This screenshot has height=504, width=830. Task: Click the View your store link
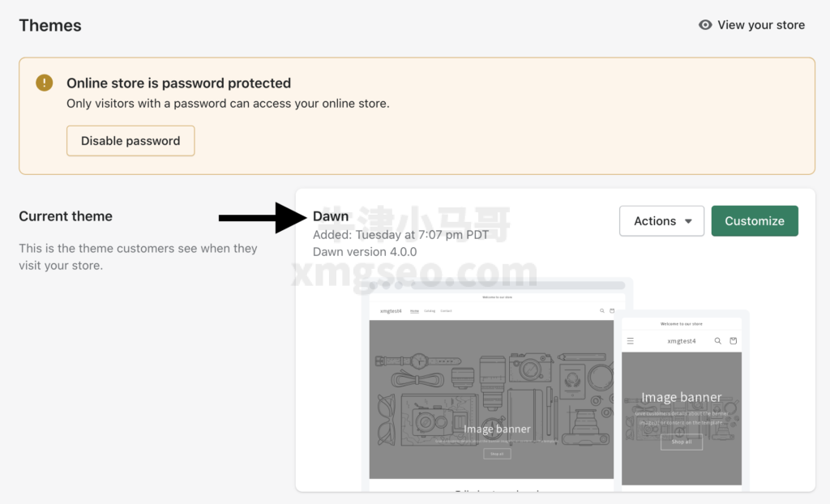point(751,25)
